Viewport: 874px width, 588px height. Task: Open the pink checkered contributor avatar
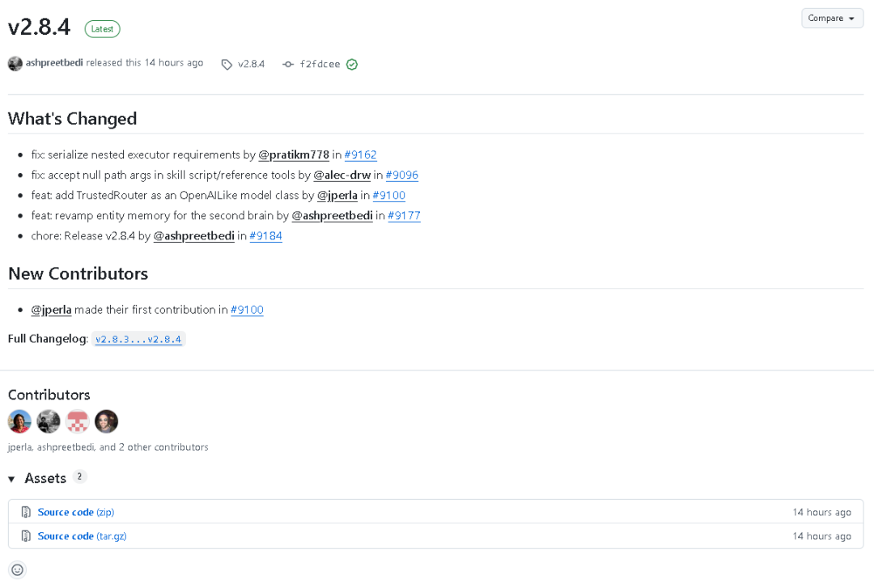point(78,421)
